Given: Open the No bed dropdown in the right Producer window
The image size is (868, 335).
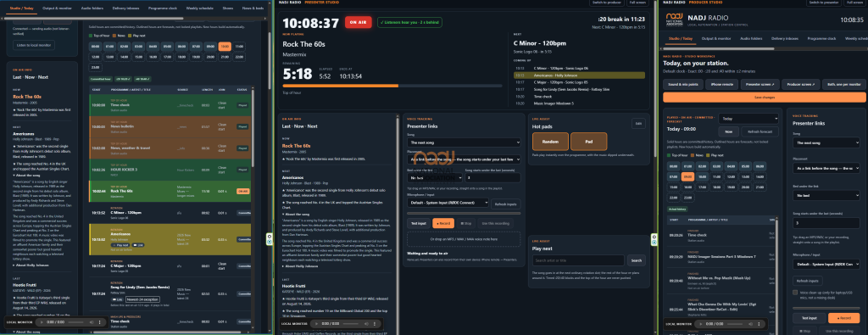Looking at the screenshot, I should pos(826,195).
